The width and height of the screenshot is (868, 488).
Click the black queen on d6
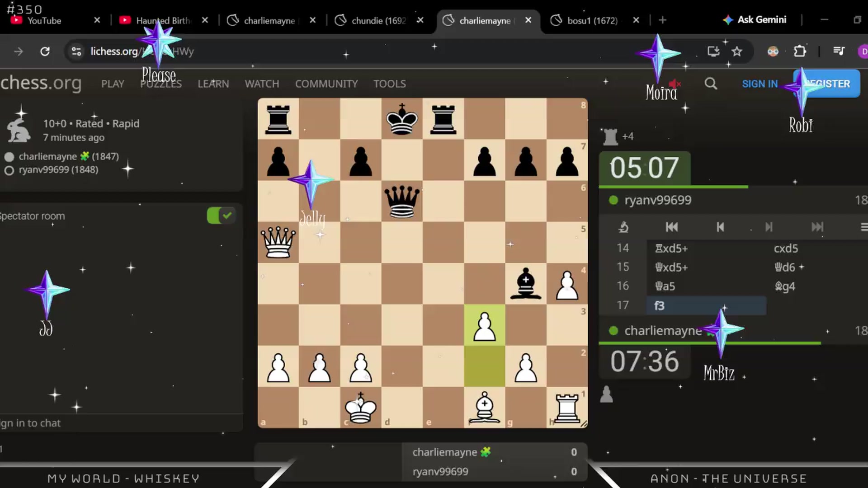coord(402,202)
